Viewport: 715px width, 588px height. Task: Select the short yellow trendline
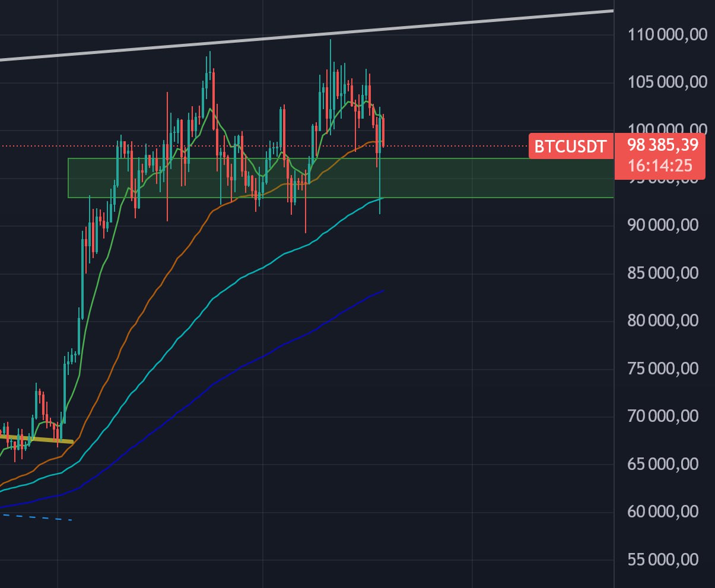point(36,439)
